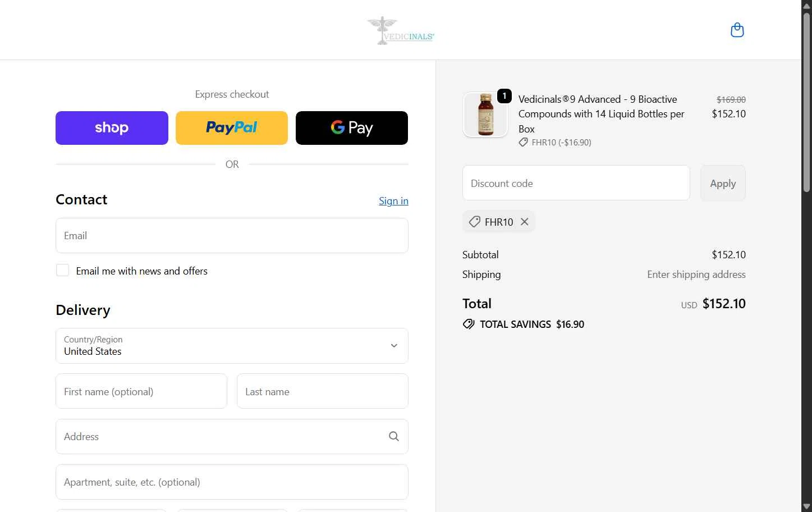Click the product bottle thumbnail
The width and height of the screenshot is (812, 512).
coord(485,115)
